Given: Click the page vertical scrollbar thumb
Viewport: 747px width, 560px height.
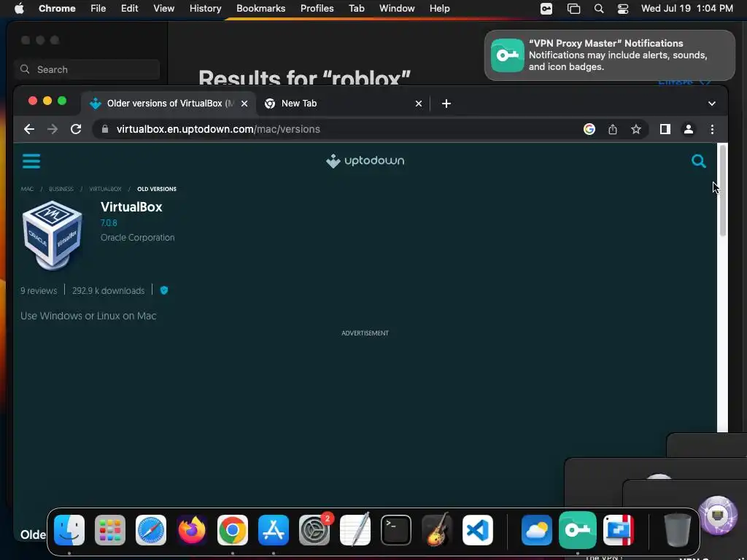Looking at the screenshot, I should pos(723,191).
